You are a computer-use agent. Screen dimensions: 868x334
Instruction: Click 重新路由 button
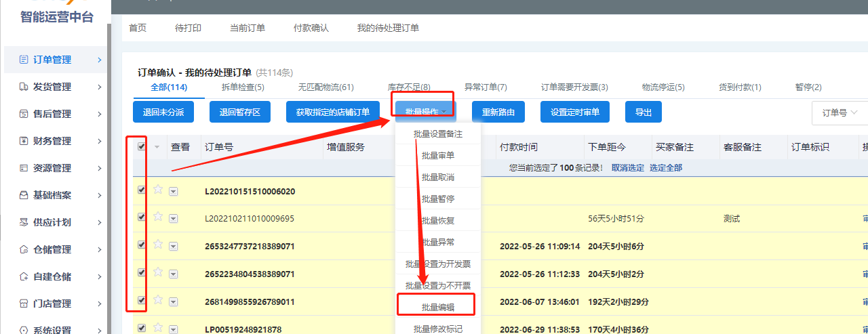pyautogui.click(x=498, y=112)
